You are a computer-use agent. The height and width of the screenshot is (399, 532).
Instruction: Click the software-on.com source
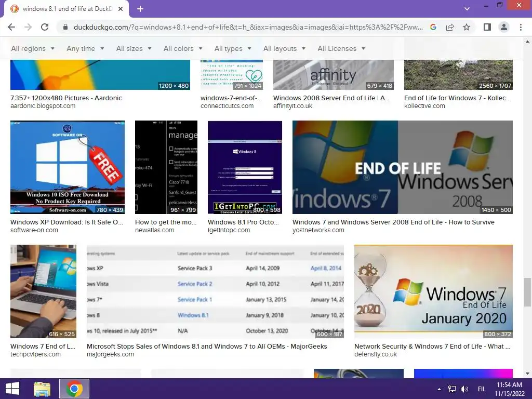[x=34, y=230]
